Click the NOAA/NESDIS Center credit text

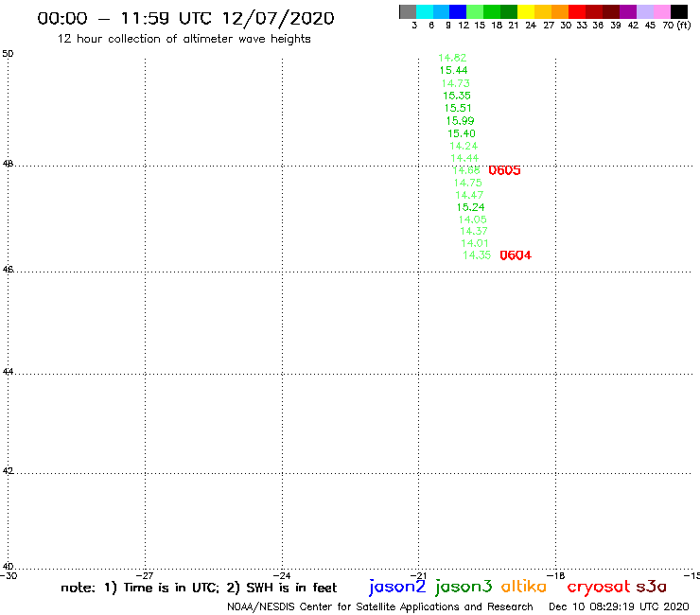coord(380,606)
